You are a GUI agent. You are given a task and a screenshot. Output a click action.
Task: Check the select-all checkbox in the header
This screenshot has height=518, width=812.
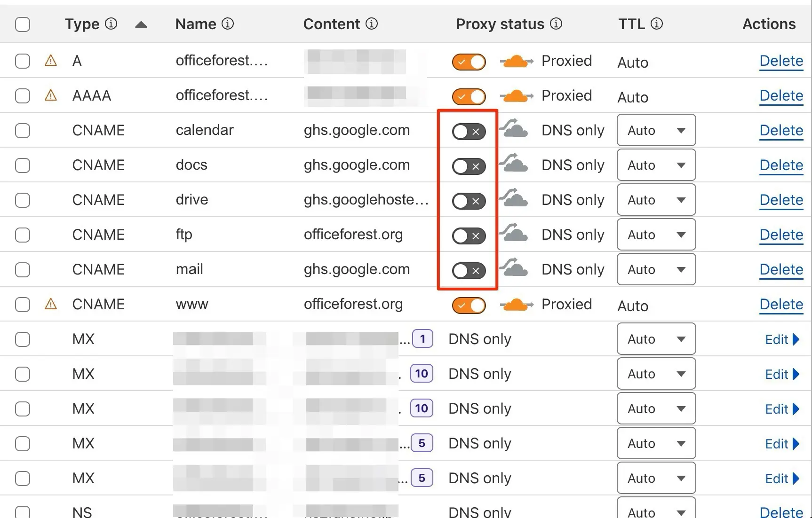click(23, 24)
